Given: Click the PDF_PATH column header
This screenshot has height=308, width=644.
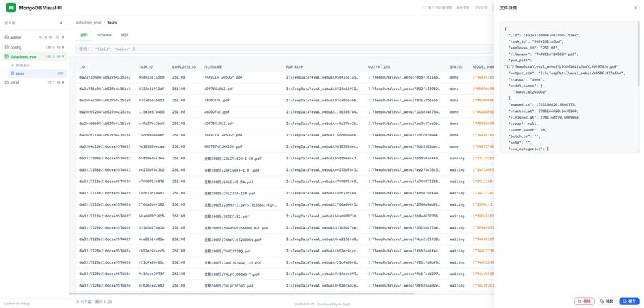Looking at the screenshot, I should [295, 67].
